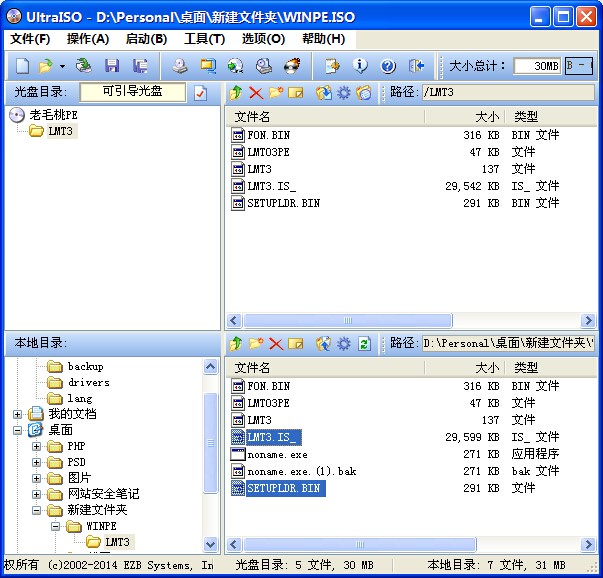Open an image with the Open folder icon
603x578 pixels.
[x=45, y=66]
